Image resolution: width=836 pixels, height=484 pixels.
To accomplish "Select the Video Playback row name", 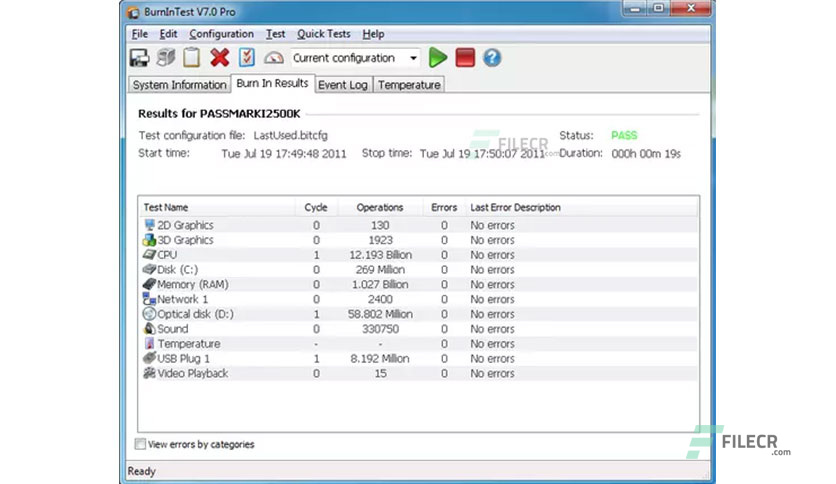I will point(192,374).
